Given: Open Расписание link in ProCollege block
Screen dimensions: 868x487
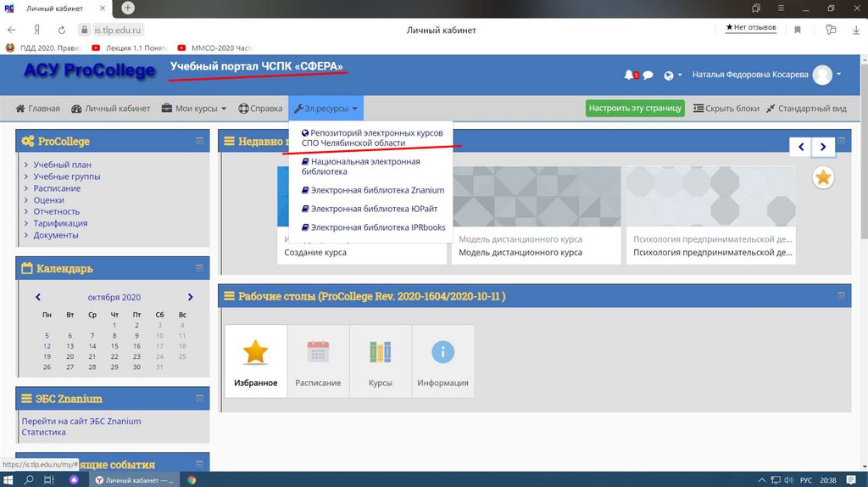Looking at the screenshot, I should tap(57, 188).
